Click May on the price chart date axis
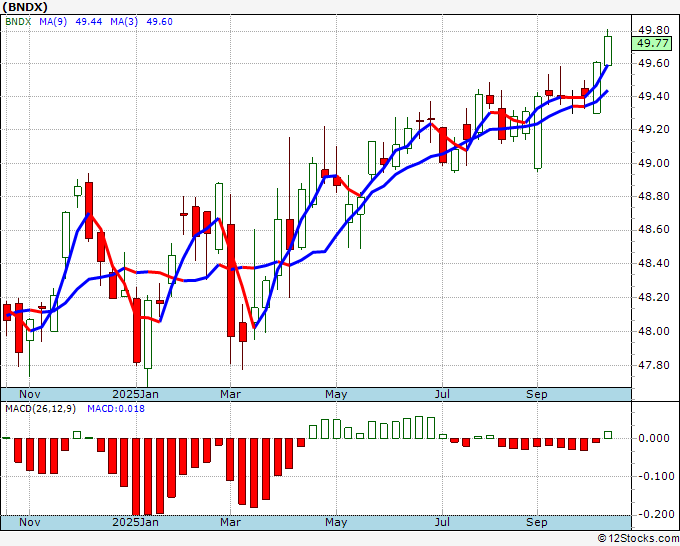The image size is (680, 546). click(336, 394)
